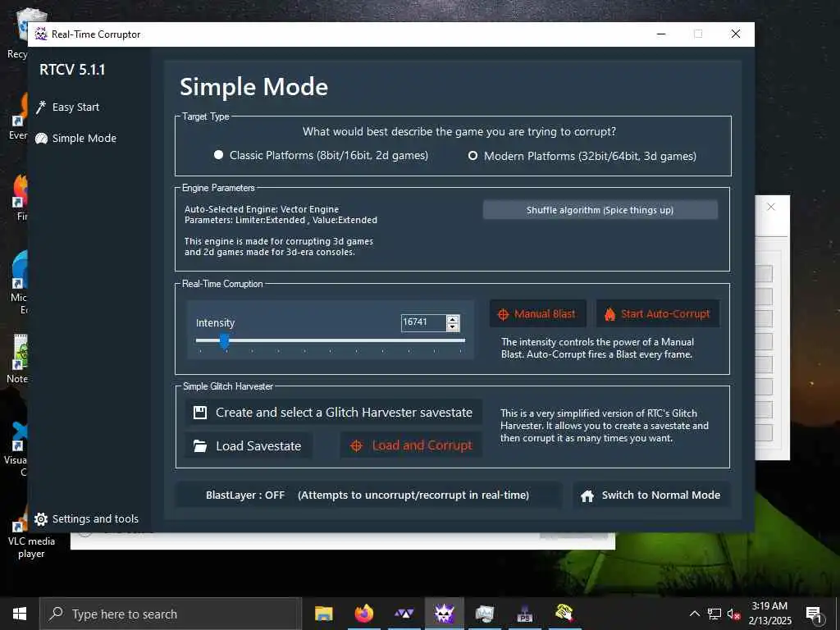The height and width of the screenshot is (630, 840).
Task: Select Classic Platforms radio option
Action: [321, 155]
